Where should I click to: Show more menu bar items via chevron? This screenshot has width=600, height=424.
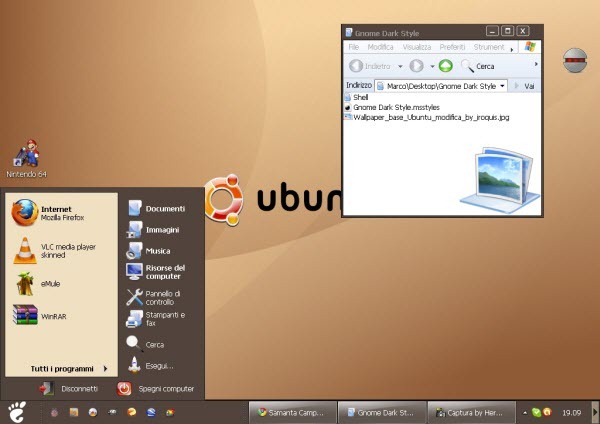click(x=512, y=49)
